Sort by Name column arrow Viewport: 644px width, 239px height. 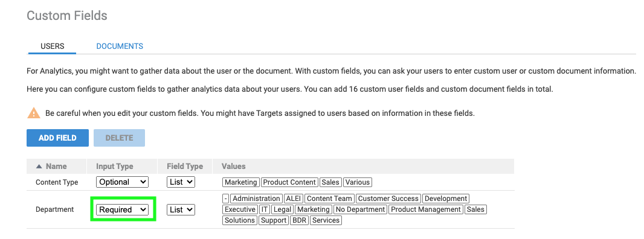coord(39,167)
